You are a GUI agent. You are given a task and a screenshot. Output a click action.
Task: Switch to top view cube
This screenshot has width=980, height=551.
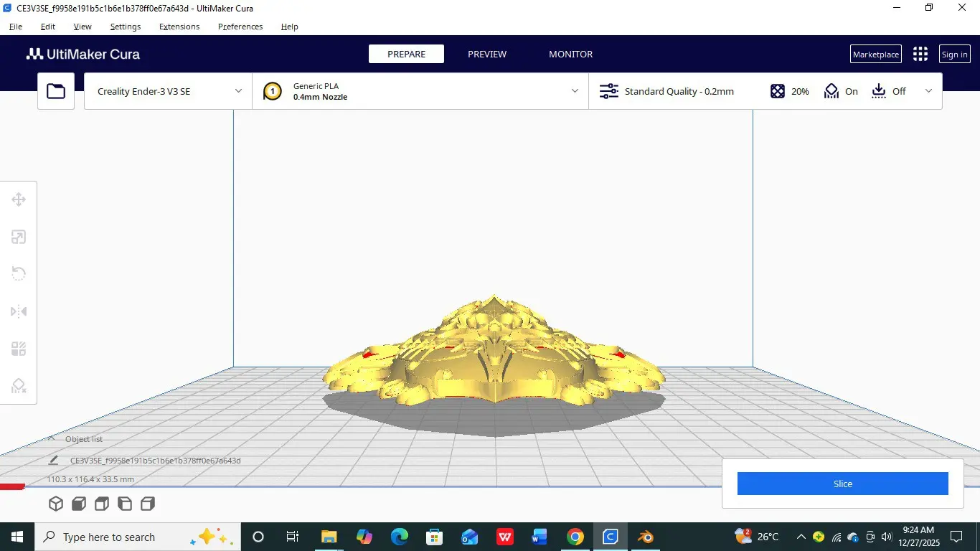[x=102, y=504]
